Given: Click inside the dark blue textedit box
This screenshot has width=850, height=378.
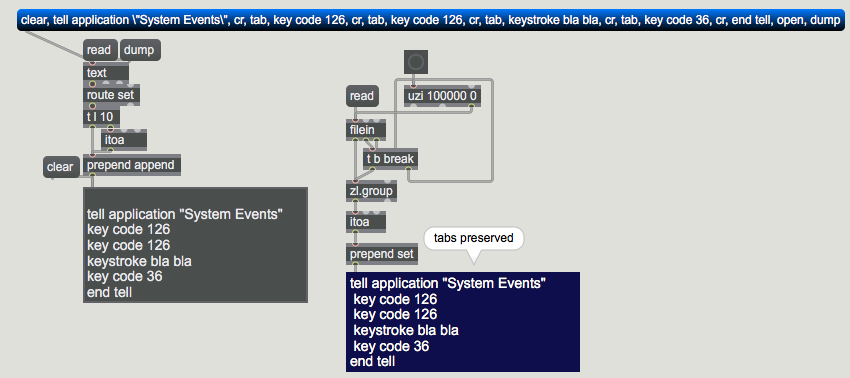Looking at the screenshot, I should tap(463, 322).
